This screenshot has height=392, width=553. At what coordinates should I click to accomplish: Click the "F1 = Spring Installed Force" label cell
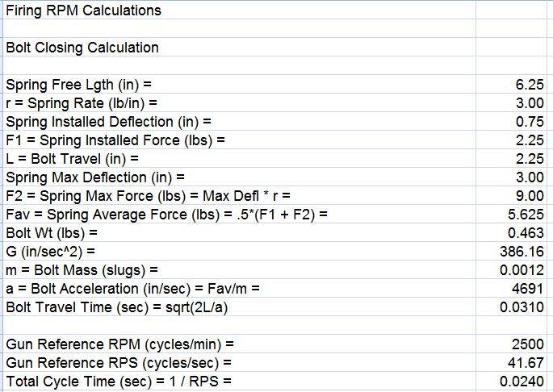click(115, 140)
